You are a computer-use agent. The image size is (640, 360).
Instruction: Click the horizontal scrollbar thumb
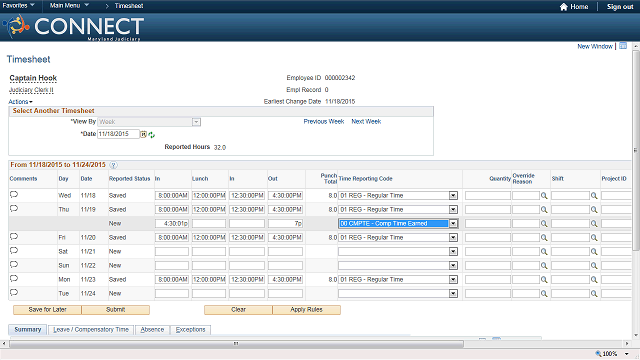pos(236,344)
